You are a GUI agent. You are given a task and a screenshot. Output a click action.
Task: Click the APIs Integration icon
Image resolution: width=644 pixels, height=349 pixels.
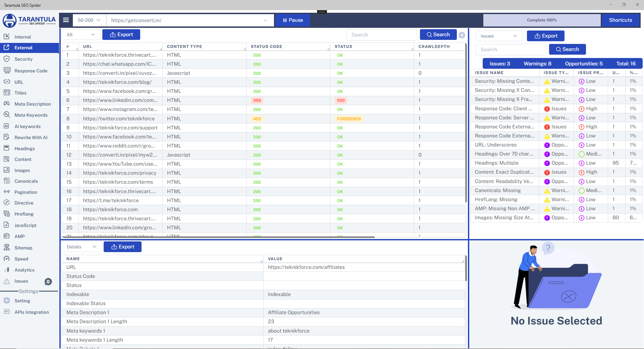pyautogui.click(x=7, y=312)
